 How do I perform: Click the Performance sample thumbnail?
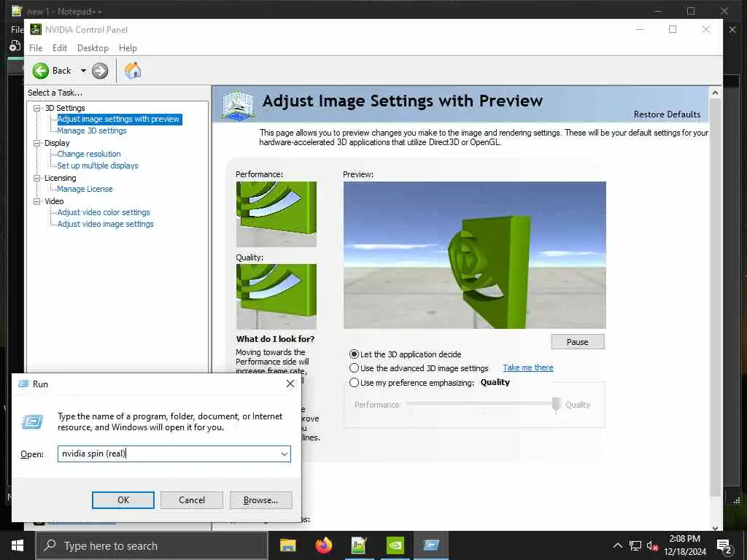coord(276,214)
